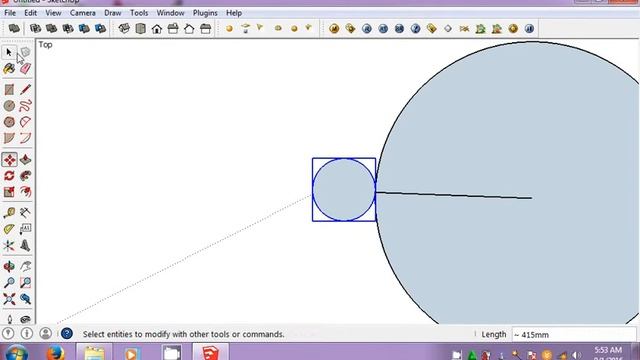Image resolution: width=640 pixels, height=360 pixels.
Task: Choose the Freehand squiggle tool
Action: click(25, 106)
